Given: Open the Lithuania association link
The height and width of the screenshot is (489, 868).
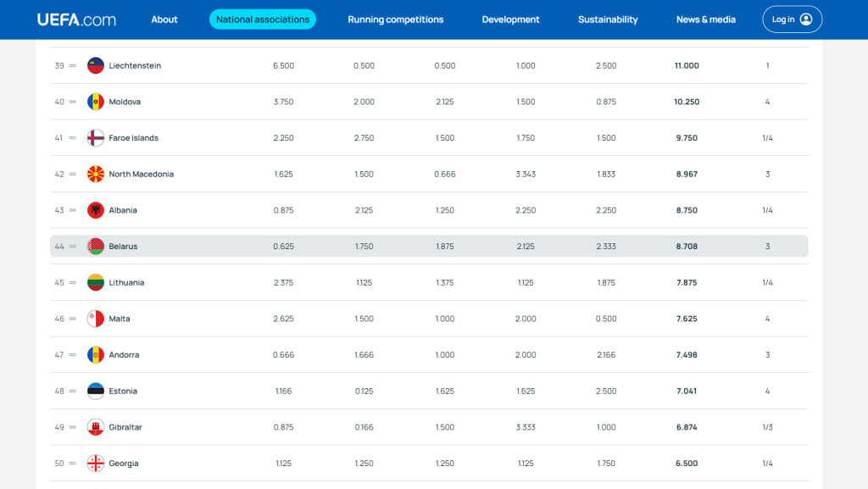Looking at the screenshot, I should pos(126,283).
